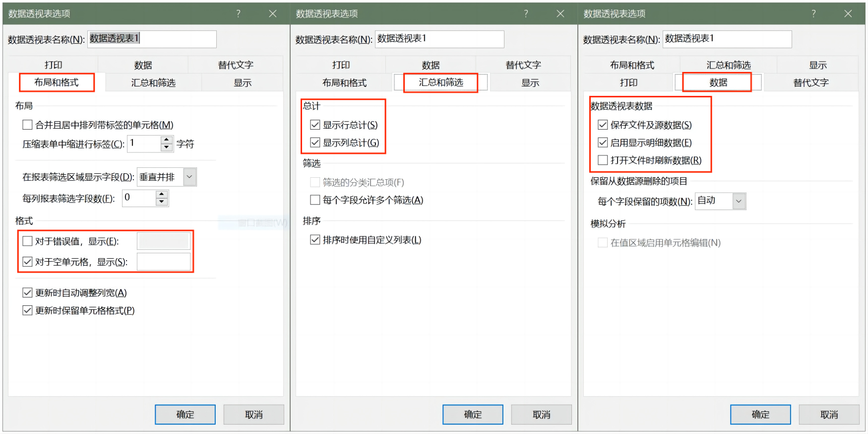Expand the 每个字段保留的项数 dropdown
Image resolution: width=868 pixels, height=434 pixels.
(x=739, y=201)
